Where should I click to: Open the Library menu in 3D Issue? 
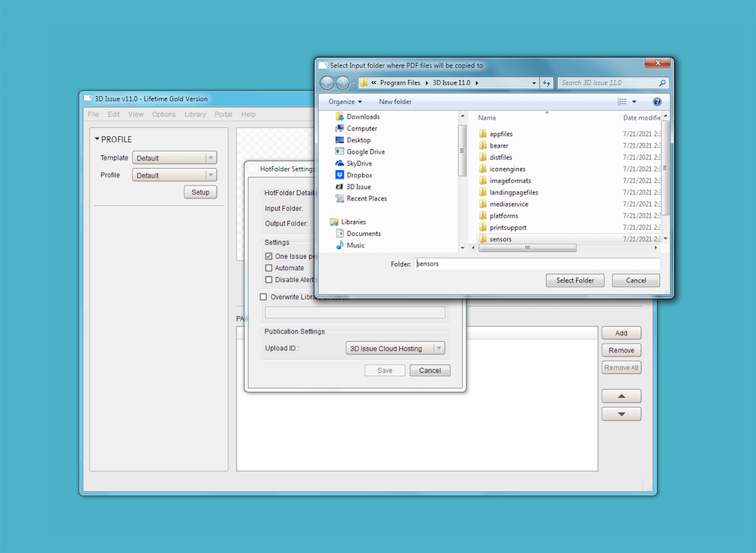point(195,114)
